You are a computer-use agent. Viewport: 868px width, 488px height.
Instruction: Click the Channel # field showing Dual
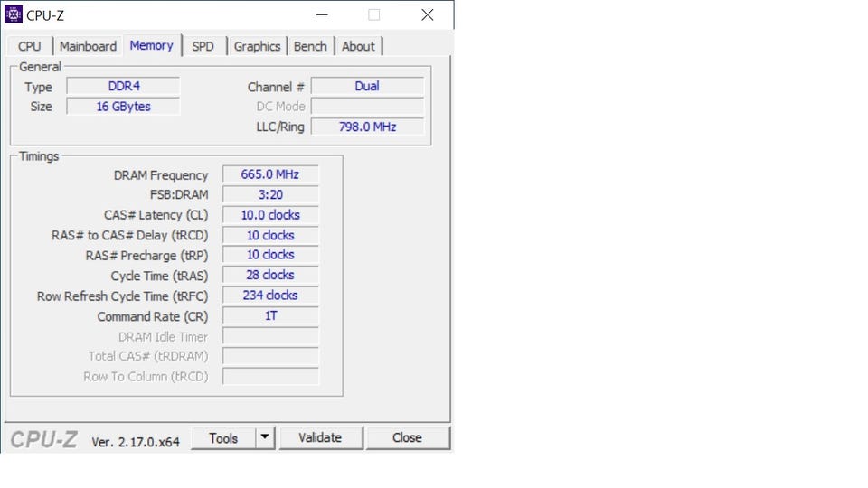pos(368,87)
